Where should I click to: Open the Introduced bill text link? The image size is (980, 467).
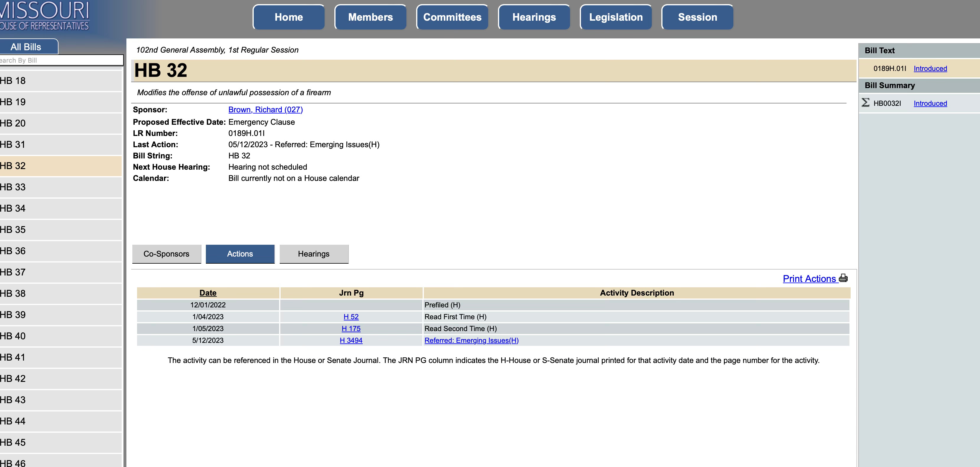point(930,69)
